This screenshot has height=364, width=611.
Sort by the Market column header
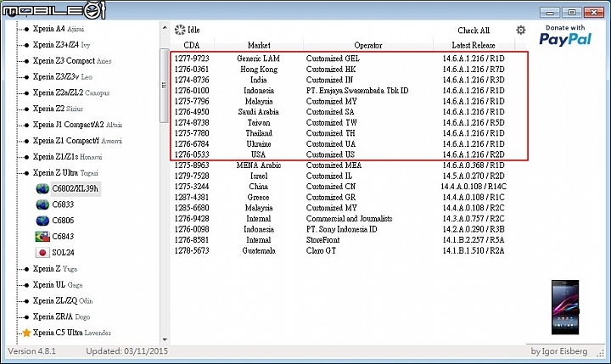(259, 45)
